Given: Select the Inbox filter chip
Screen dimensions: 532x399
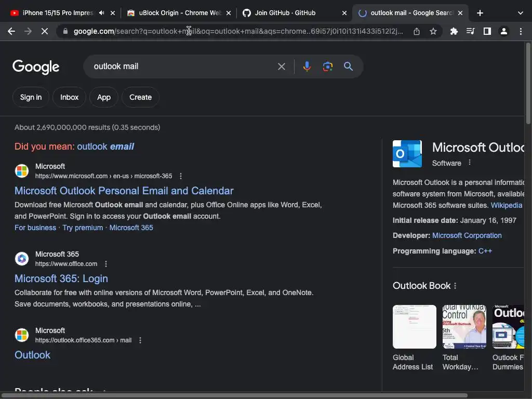Looking at the screenshot, I should point(70,97).
